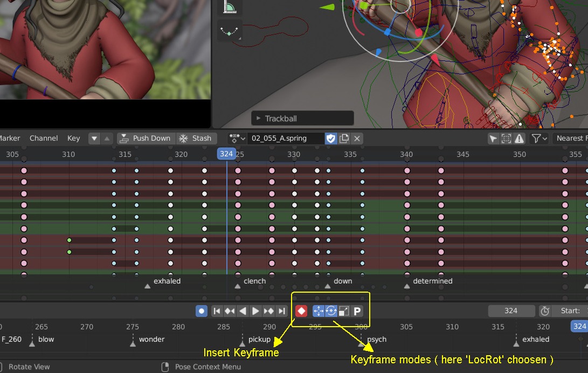Open the Marker menu

9,138
